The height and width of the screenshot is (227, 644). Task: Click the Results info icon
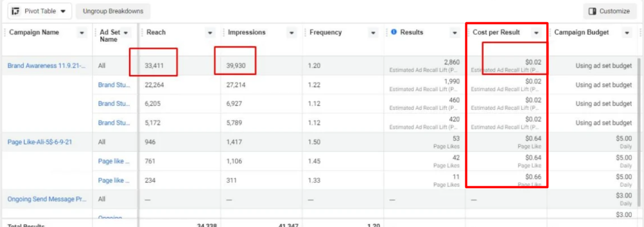click(394, 32)
